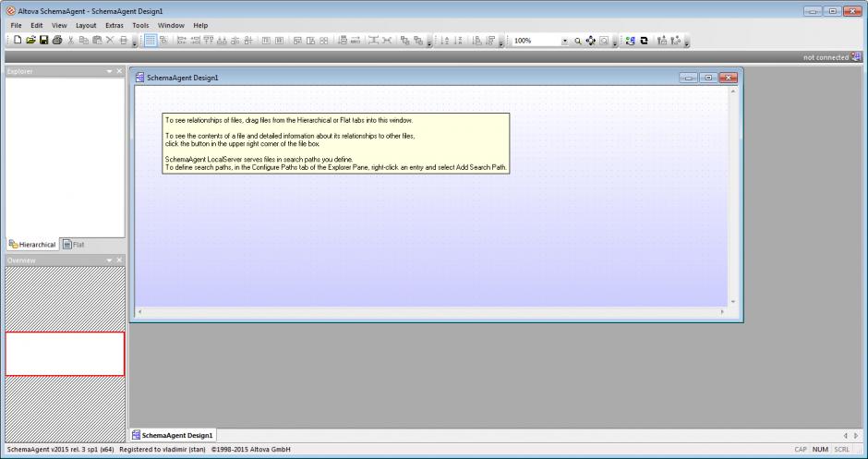This screenshot has height=459, width=868.
Task: Open the Edit menu
Action: point(37,26)
